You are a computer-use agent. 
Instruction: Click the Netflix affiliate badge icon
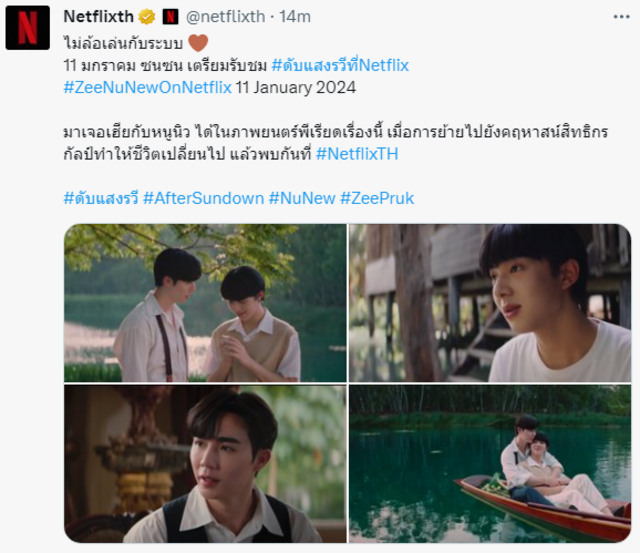(x=170, y=17)
